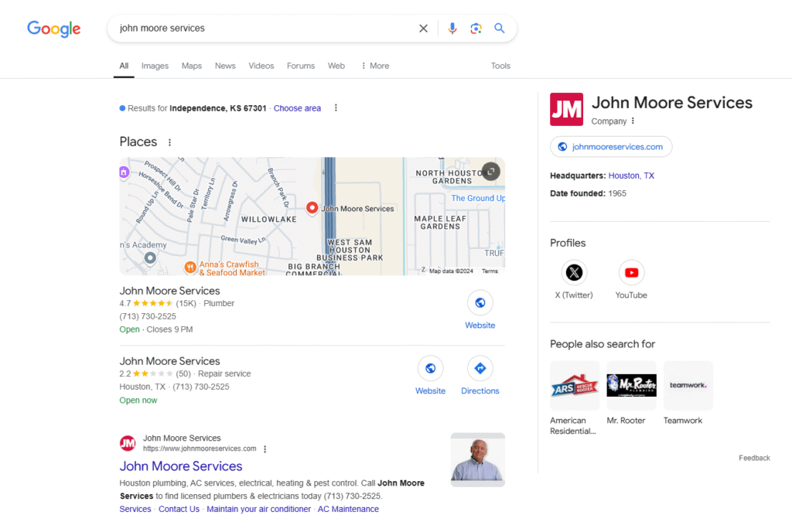Open the johnmooreservices.com website button
The height and width of the screenshot is (532, 792).
click(611, 147)
